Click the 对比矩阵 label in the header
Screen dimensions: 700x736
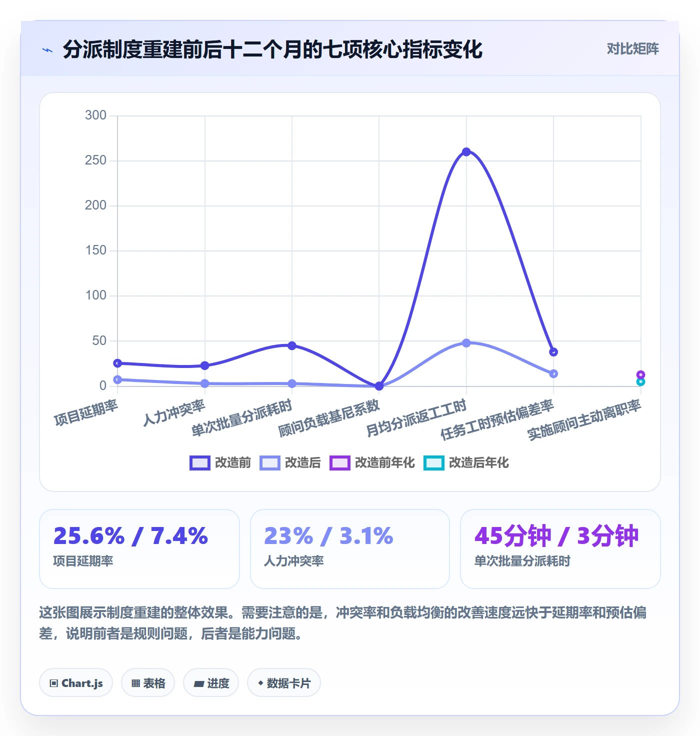[633, 49]
